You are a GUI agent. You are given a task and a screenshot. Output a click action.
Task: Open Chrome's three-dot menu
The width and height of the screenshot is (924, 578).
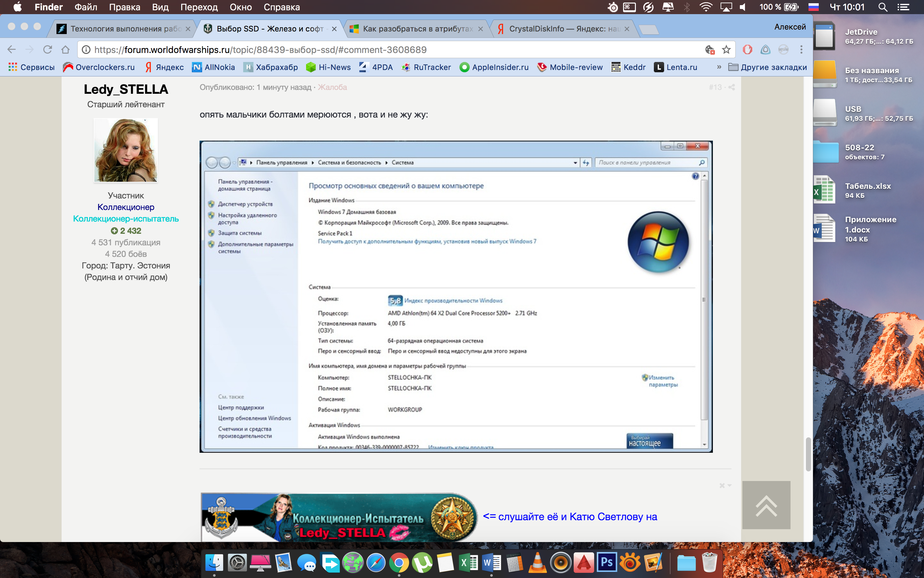[801, 50]
